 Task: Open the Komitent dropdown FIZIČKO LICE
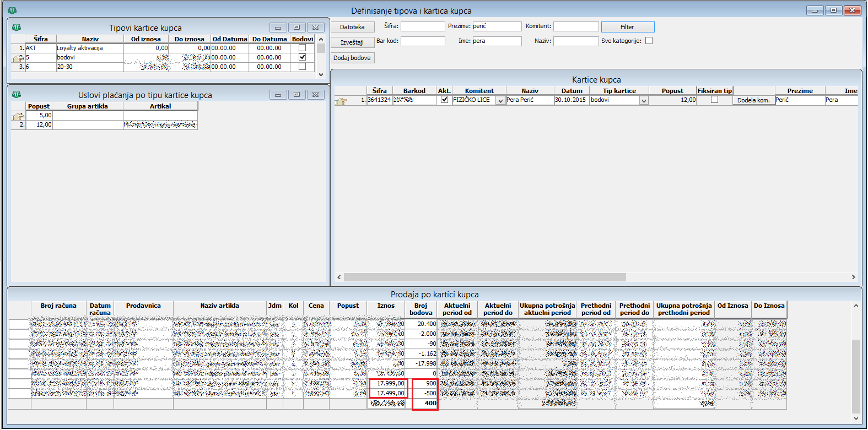point(500,101)
